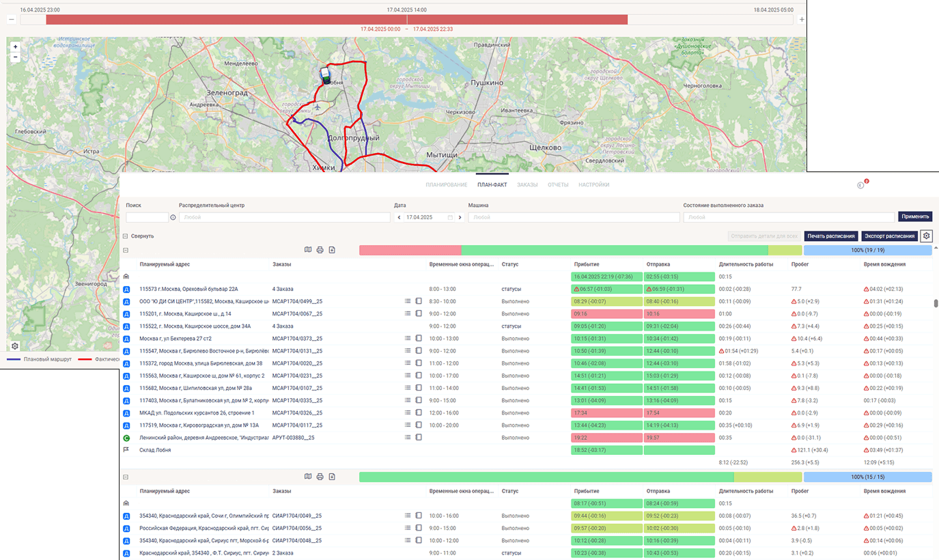
Task: Open list icon for order АРУТ-003880__25
Action: tap(408, 437)
